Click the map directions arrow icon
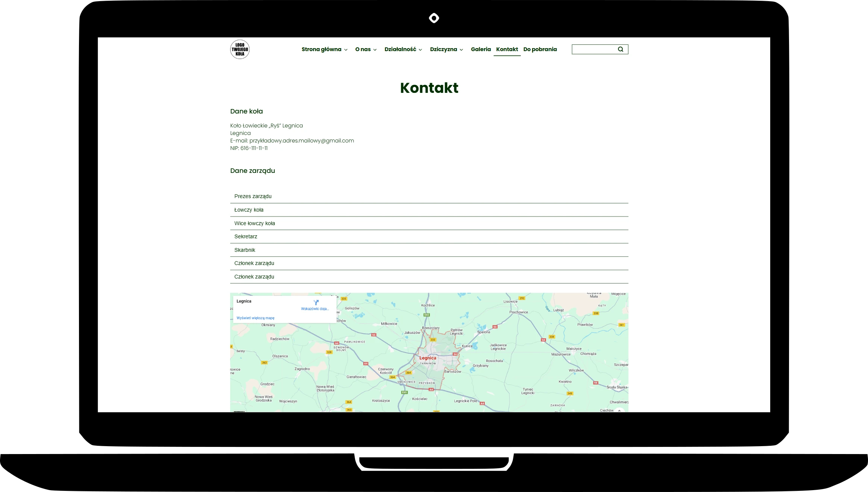 click(x=316, y=302)
